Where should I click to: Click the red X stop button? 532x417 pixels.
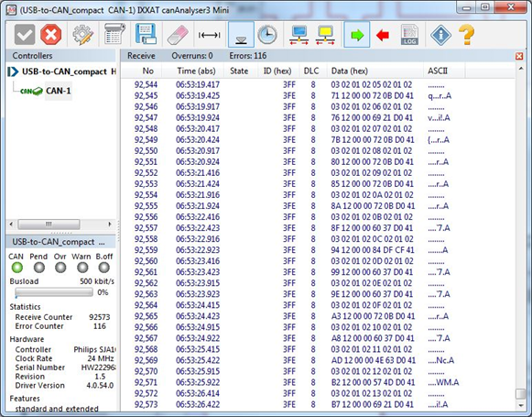[x=51, y=35]
